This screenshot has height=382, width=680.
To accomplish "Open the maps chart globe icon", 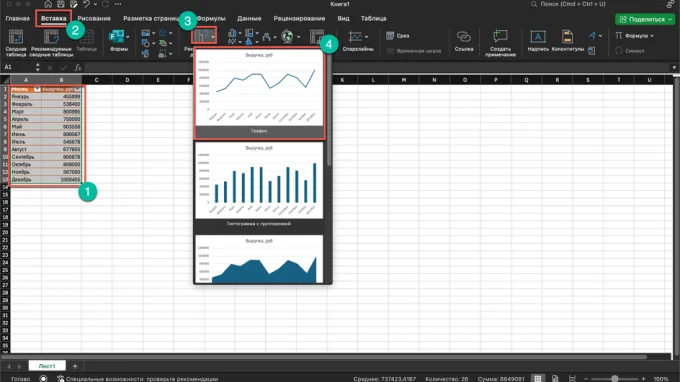I will (287, 36).
